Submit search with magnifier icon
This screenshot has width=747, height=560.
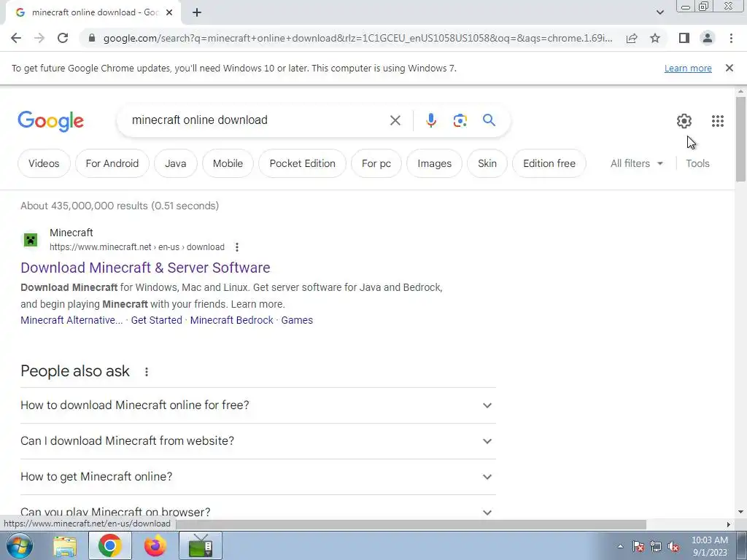[x=489, y=120]
